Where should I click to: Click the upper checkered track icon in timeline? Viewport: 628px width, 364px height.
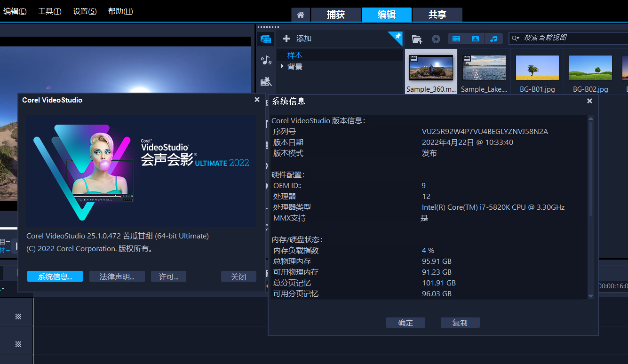18,317
